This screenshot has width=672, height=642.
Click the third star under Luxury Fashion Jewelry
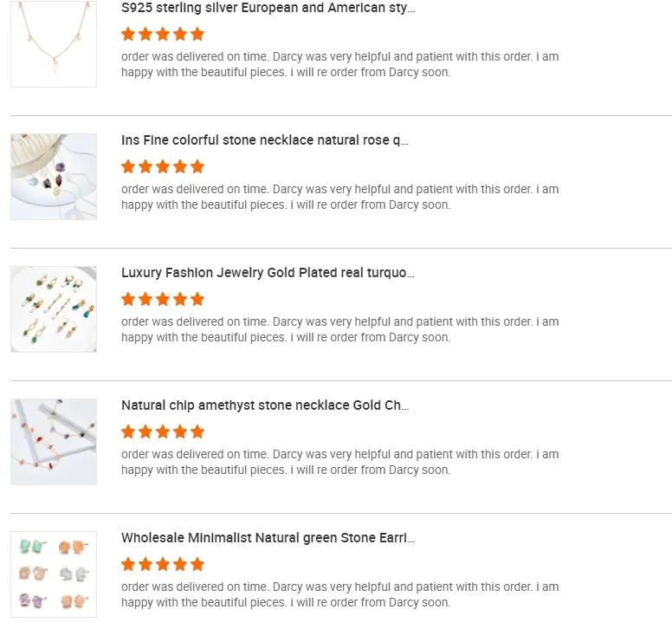tap(163, 299)
